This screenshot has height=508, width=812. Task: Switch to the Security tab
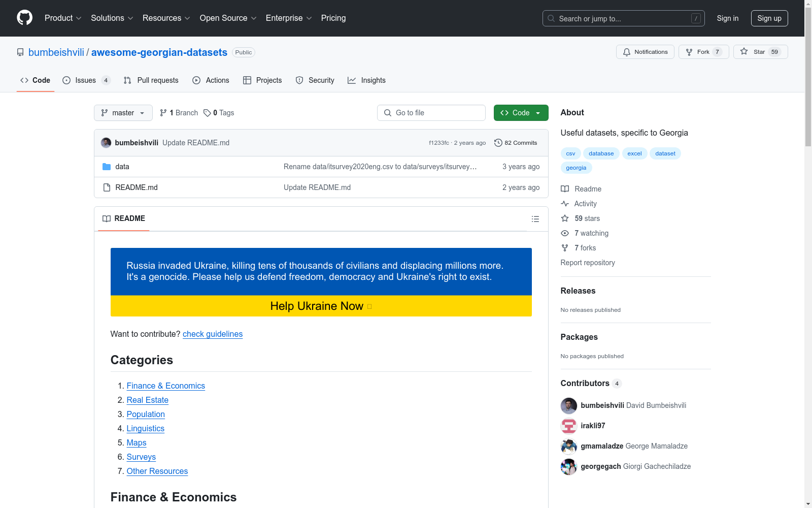pos(315,80)
